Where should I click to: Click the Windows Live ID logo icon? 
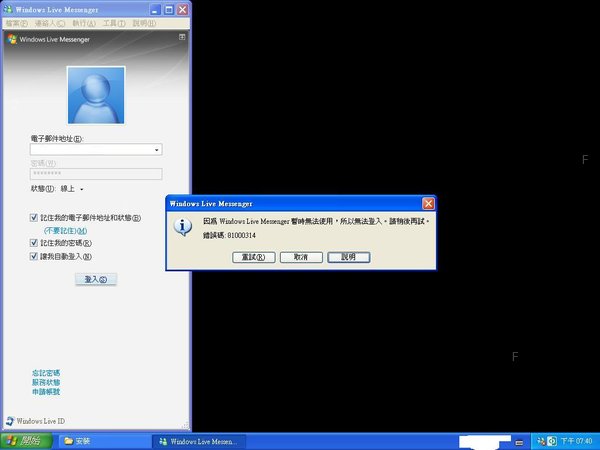pyautogui.click(x=10, y=421)
